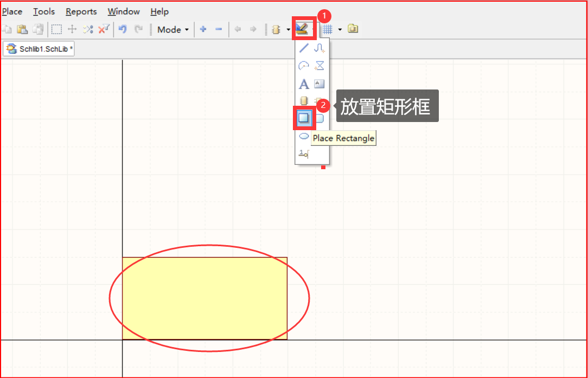The width and height of the screenshot is (588, 378).
Task: Select the yellow rectangle on the canvas
Action: [x=204, y=298]
